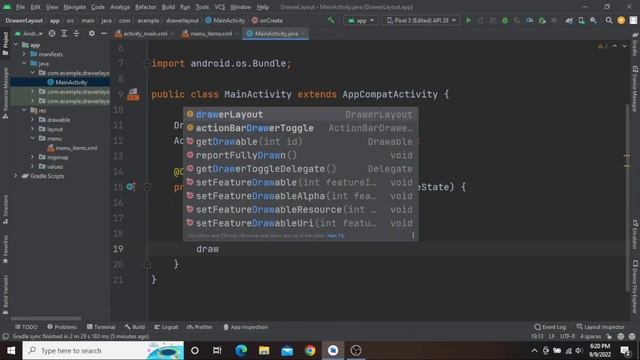The width and height of the screenshot is (640, 360).
Task: Open the Project tool window side tab
Action: 5,43
